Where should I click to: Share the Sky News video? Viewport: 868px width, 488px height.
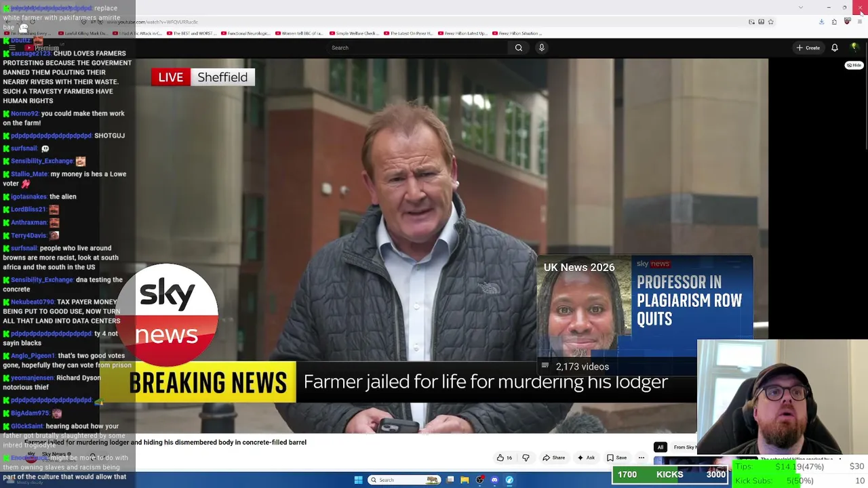tap(553, 457)
